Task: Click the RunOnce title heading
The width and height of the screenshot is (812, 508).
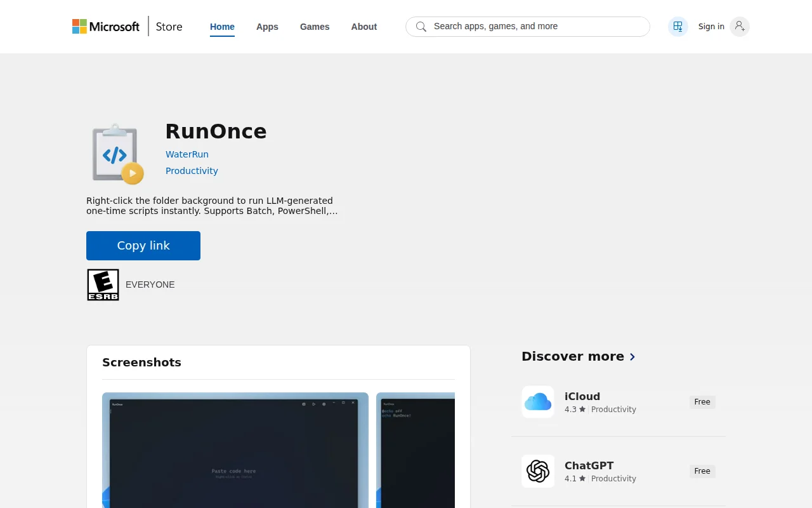Action: 216,131
